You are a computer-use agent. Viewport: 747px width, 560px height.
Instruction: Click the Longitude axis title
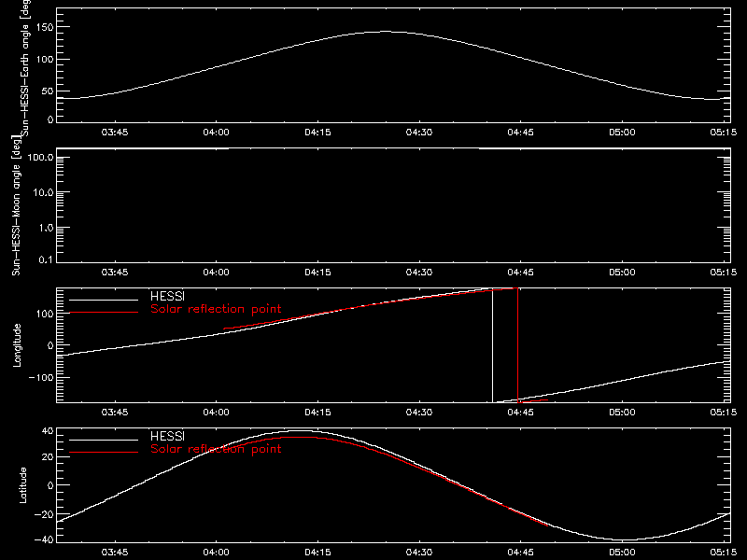tap(17, 345)
